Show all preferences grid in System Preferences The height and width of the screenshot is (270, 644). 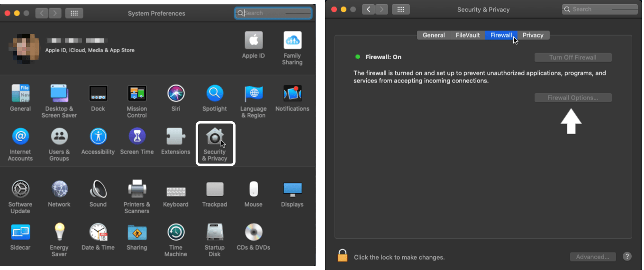[x=74, y=13]
